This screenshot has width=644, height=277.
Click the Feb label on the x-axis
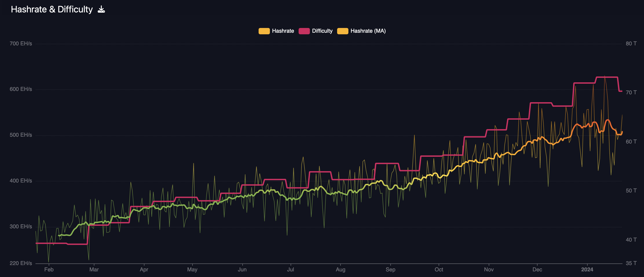tap(49, 270)
